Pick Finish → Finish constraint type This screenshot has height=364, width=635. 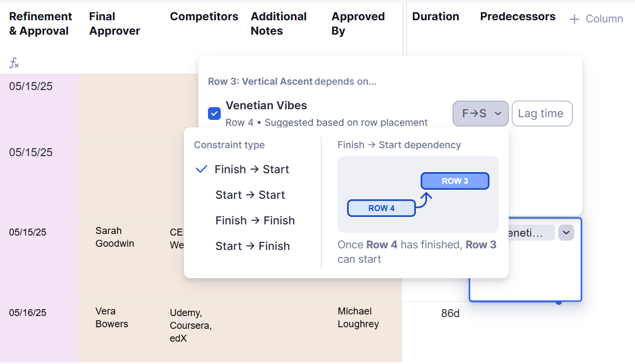click(x=255, y=221)
